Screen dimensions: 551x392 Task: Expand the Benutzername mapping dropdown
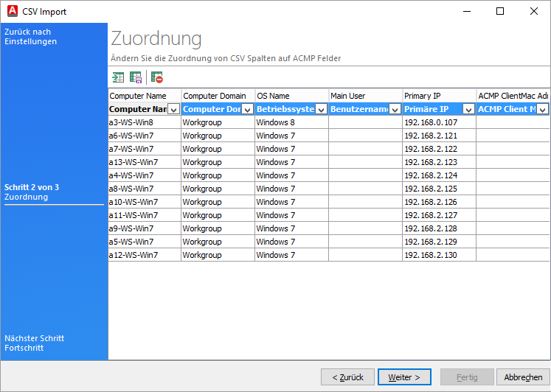(395, 109)
